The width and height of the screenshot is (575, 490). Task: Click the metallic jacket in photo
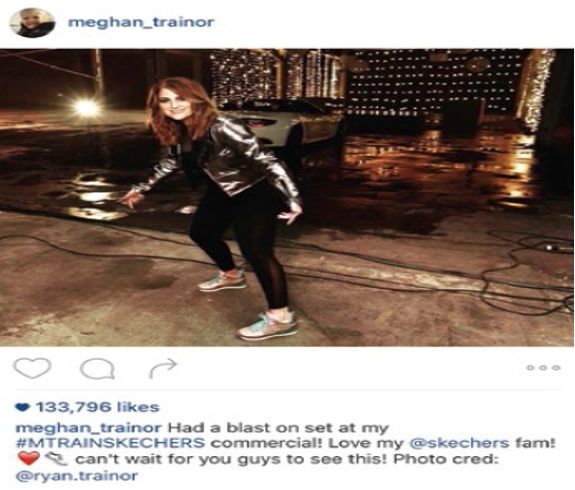click(220, 158)
